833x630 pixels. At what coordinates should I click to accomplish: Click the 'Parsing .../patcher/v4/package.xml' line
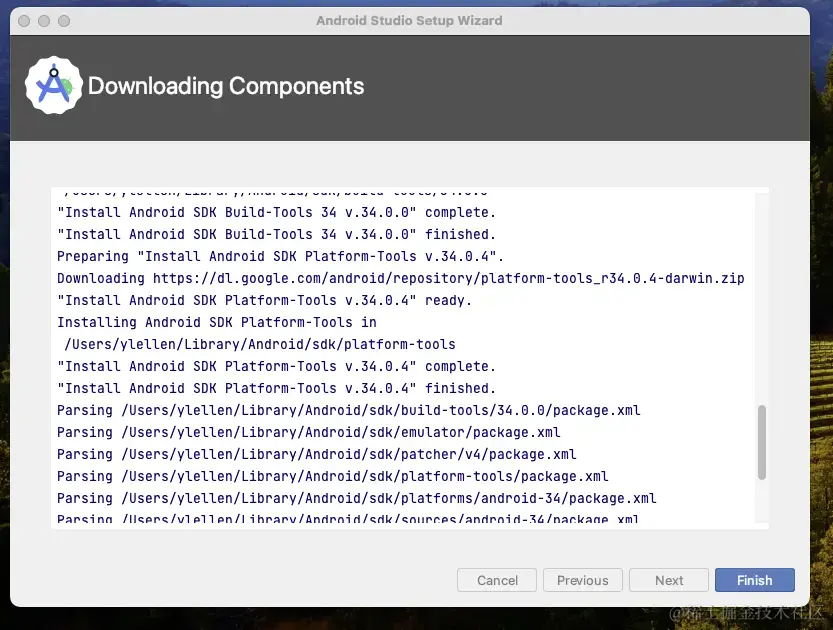tap(317, 455)
